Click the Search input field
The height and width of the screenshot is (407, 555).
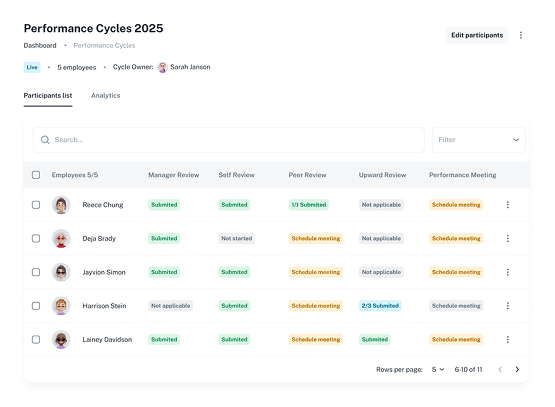pyautogui.click(x=229, y=140)
